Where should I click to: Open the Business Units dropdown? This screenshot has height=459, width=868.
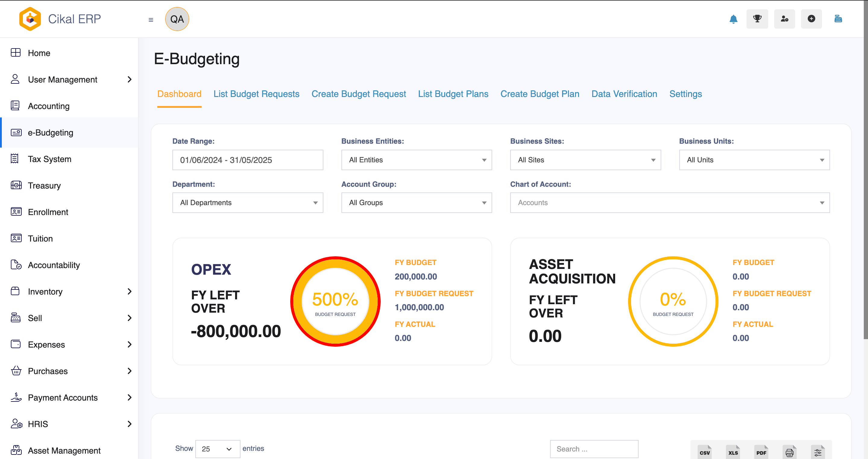coord(754,160)
